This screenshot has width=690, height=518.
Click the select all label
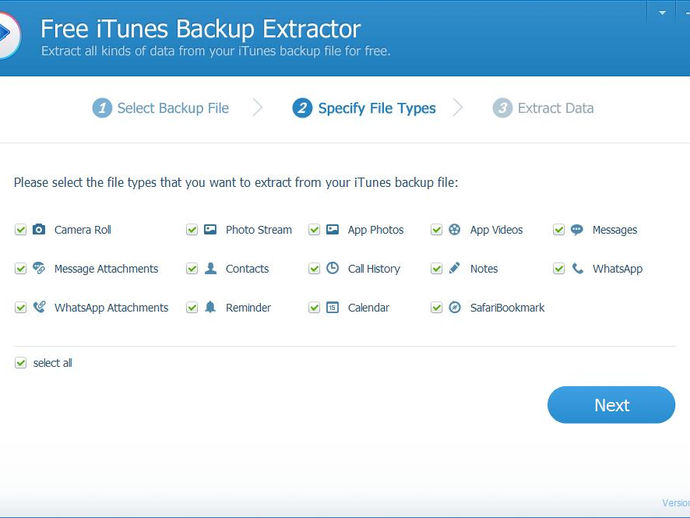tap(53, 363)
